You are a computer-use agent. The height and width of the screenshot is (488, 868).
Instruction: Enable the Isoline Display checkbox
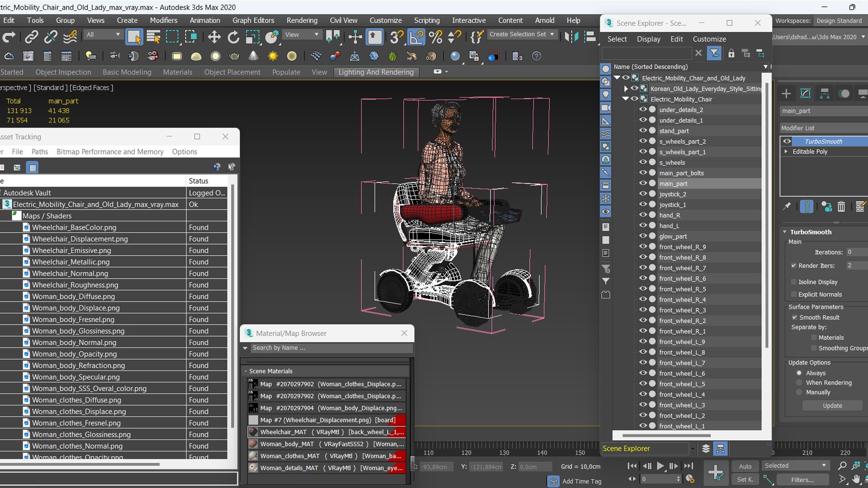pos(793,282)
